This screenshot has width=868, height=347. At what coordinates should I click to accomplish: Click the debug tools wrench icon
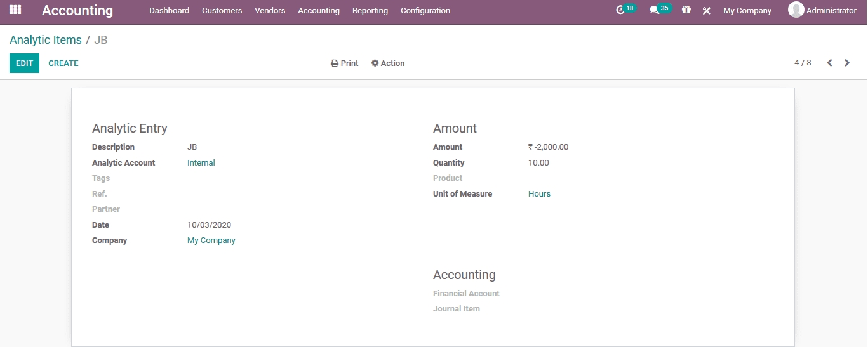click(x=706, y=11)
